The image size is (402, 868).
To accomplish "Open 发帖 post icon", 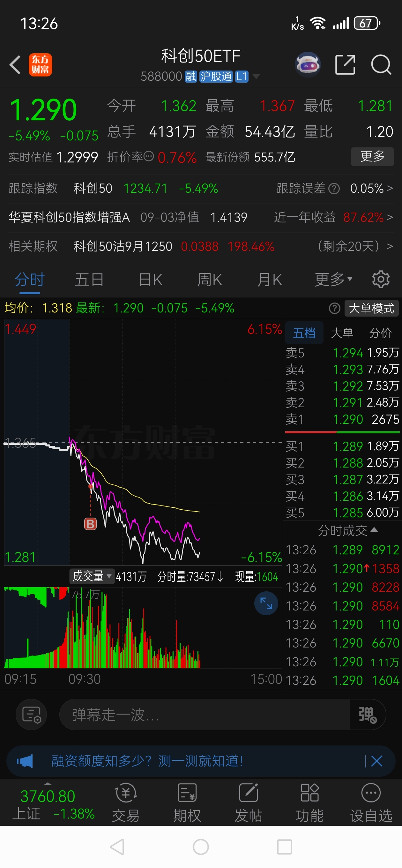I will click(x=248, y=803).
